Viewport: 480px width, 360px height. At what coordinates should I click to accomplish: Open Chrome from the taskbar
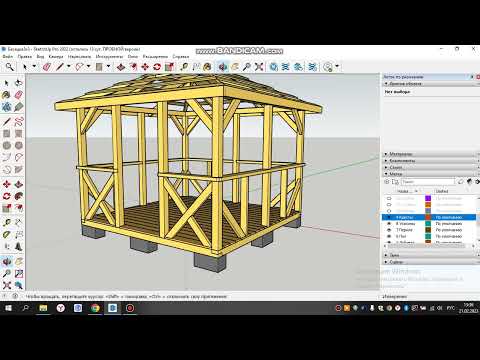(95, 308)
